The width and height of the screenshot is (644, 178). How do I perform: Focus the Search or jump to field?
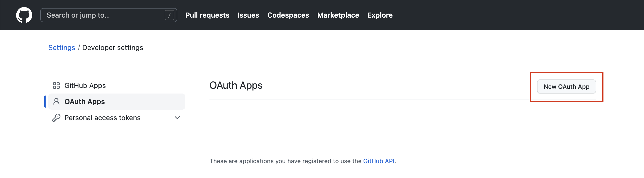pos(109,15)
